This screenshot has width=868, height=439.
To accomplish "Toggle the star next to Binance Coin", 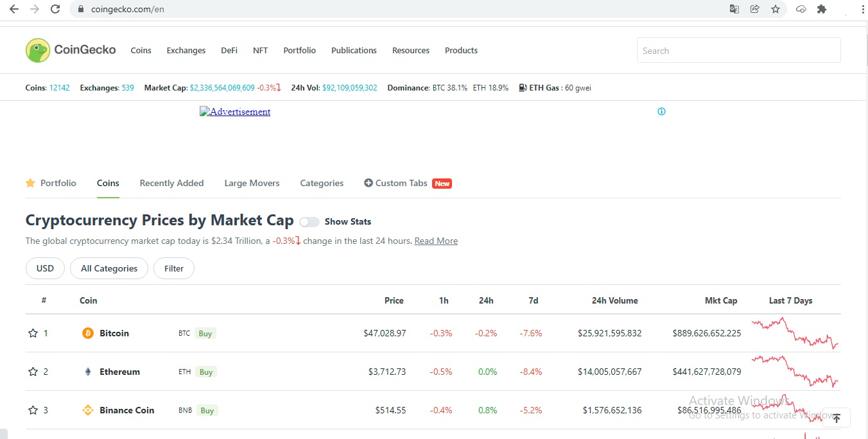I will click(33, 410).
